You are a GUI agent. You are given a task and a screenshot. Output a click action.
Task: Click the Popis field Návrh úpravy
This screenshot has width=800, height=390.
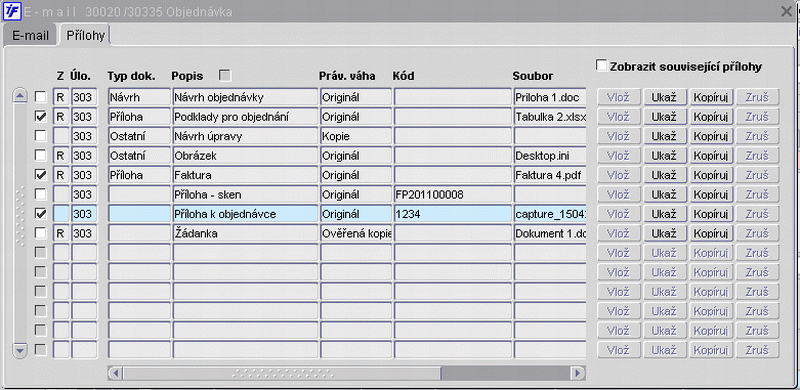pos(245,136)
